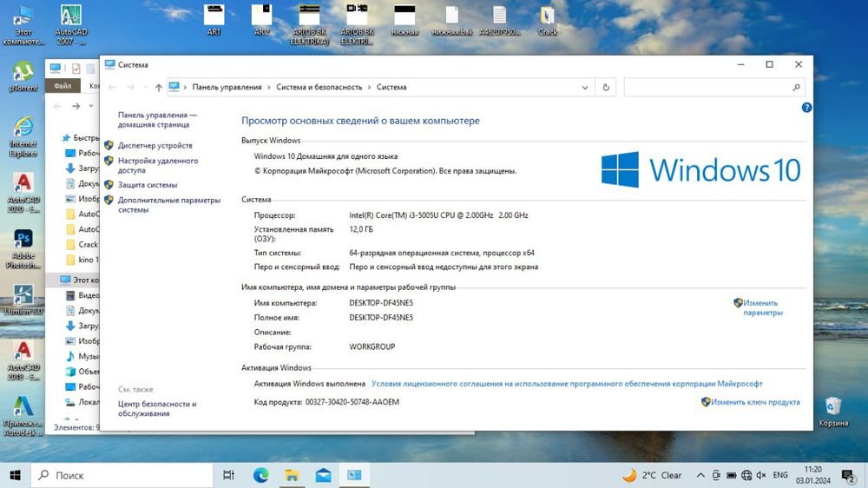
Task: Open Windows Start menu
Action: [x=15, y=475]
